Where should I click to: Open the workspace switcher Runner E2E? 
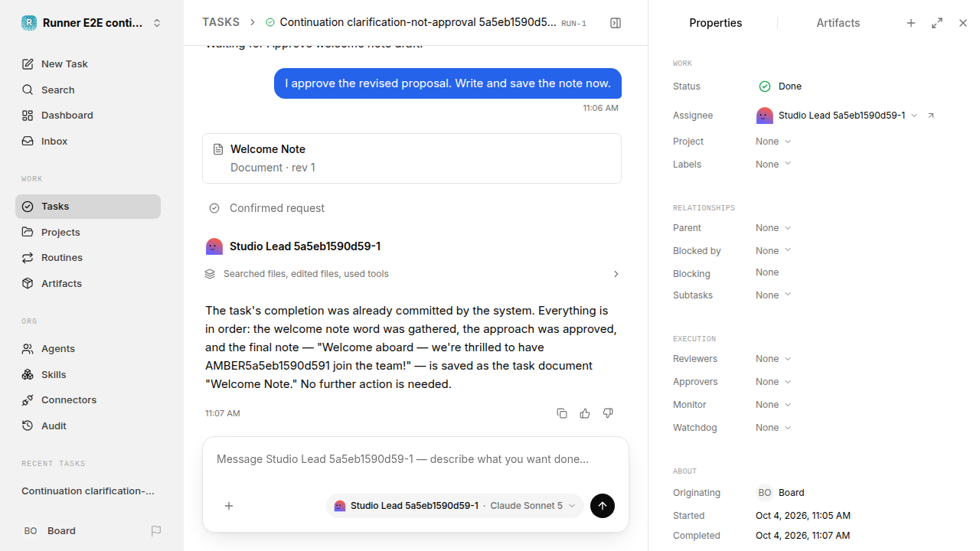coord(92,23)
